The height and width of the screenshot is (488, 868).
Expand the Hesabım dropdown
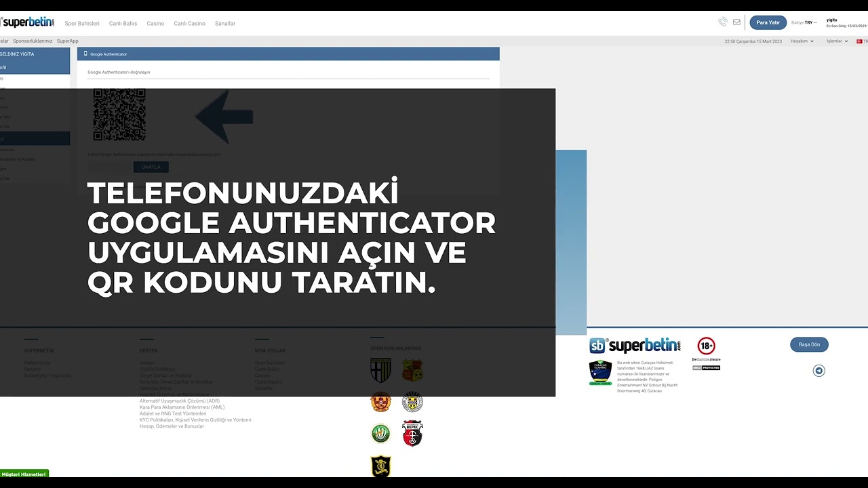pos(802,41)
